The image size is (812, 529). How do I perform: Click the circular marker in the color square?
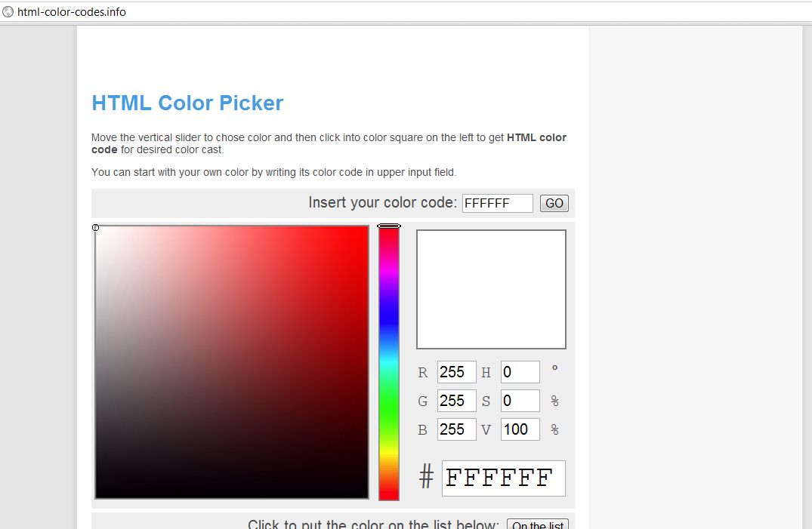click(96, 227)
